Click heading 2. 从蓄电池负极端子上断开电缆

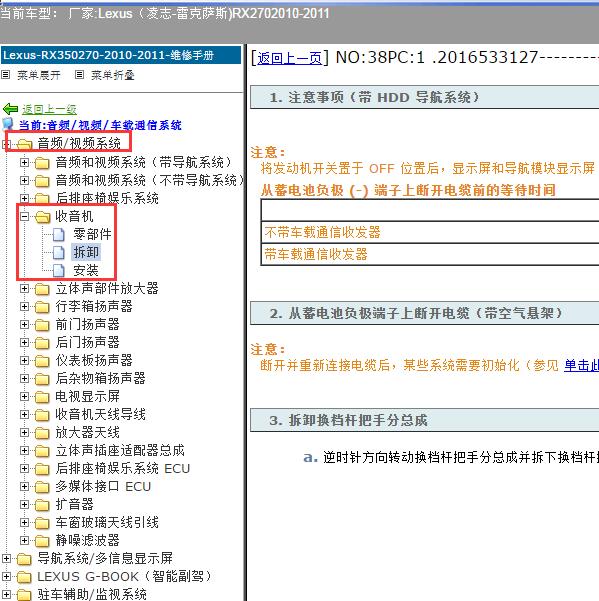point(425,313)
